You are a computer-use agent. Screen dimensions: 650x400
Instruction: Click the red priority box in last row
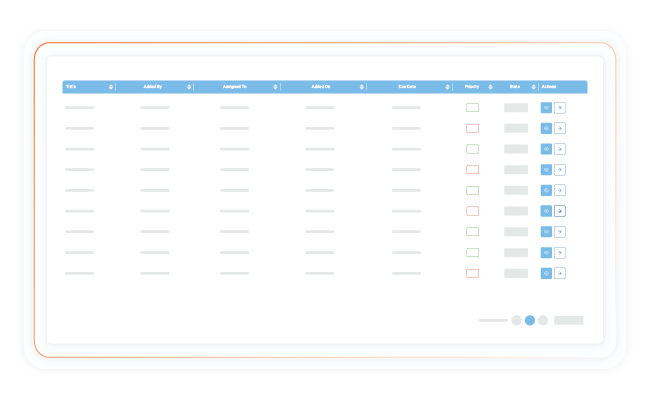click(x=472, y=273)
